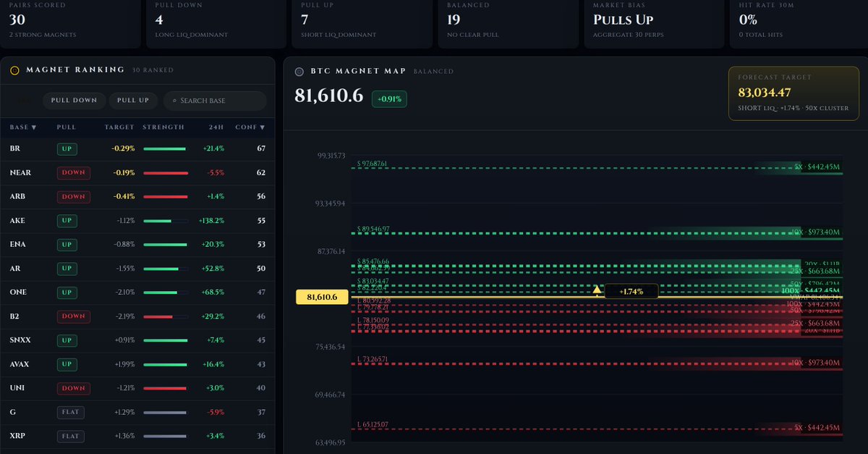This screenshot has height=454, width=868.
Task: Open the Forecast Target 83,034.47 card
Action: pos(793,93)
